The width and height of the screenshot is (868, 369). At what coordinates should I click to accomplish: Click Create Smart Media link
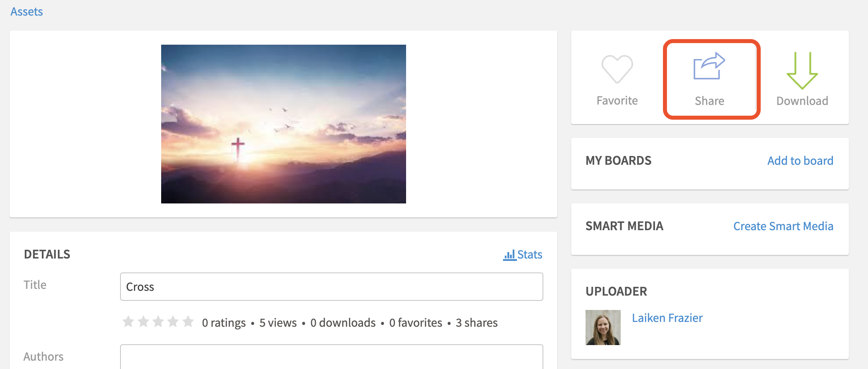[783, 226]
